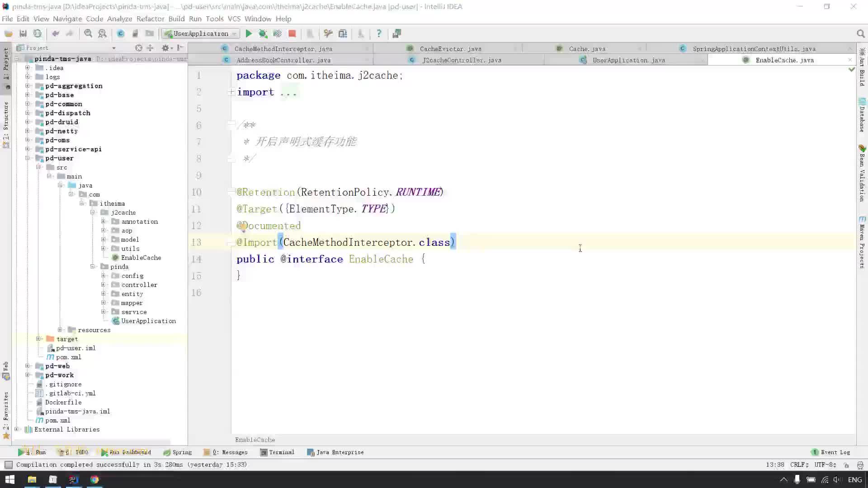Run with coverage icon
The width and height of the screenshot is (868, 488).
pyautogui.click(x=278, y=33)
